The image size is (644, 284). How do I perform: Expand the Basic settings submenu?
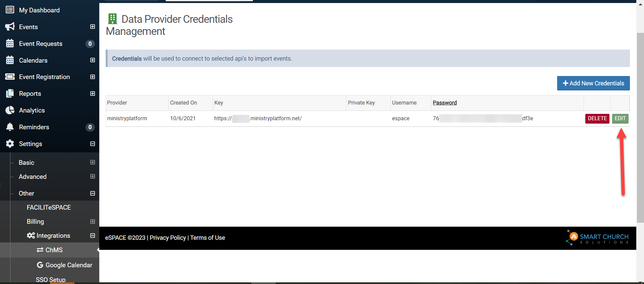point(93,162)
